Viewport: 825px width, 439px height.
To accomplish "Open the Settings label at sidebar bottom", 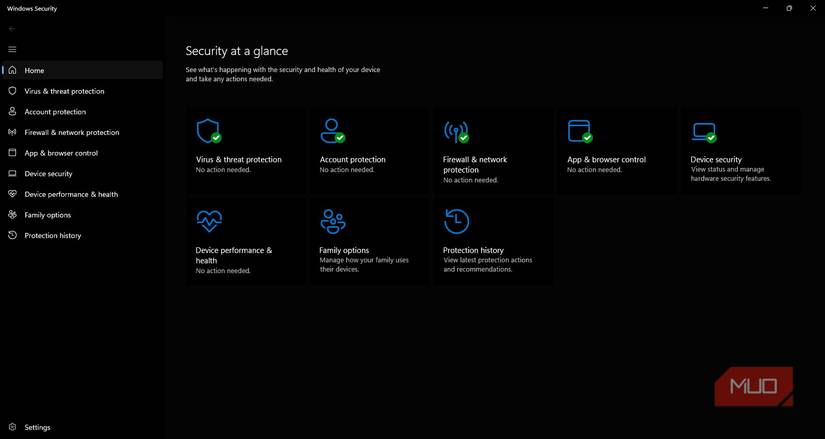I will [37, 427].
